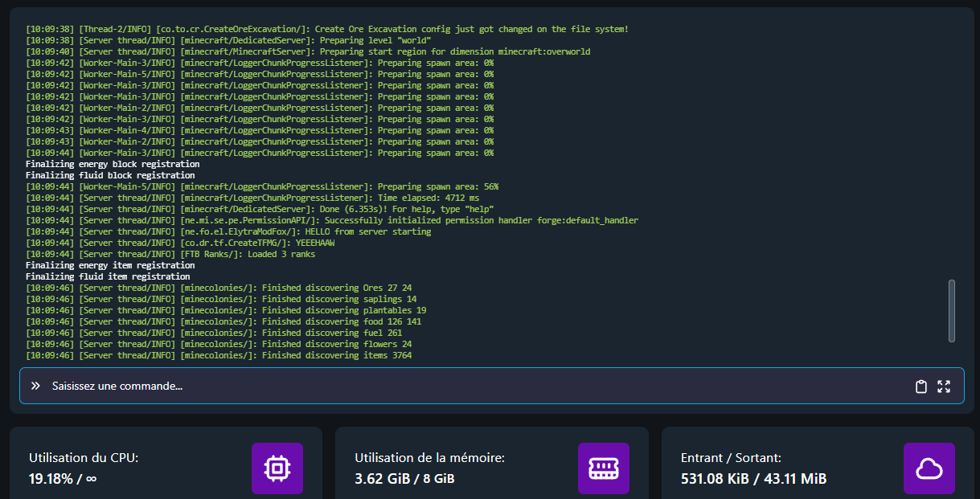980x499 pixels.
Task: Select the "Entrant / Sortant:" label
Action: coord(731,458)
